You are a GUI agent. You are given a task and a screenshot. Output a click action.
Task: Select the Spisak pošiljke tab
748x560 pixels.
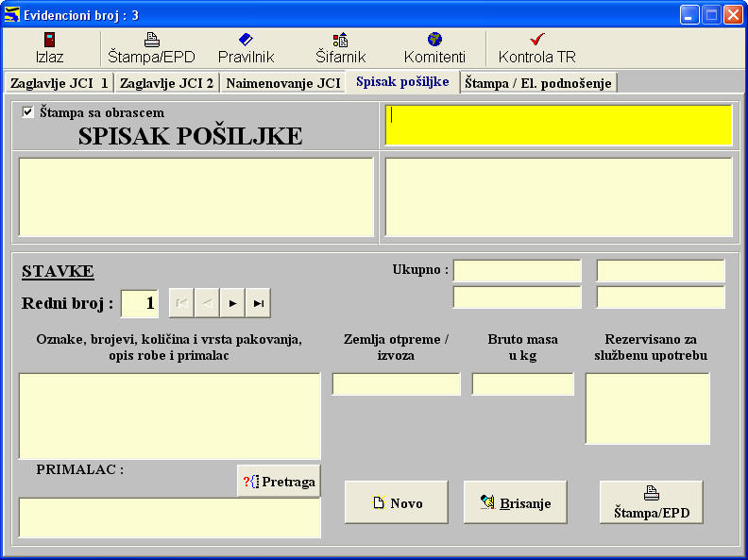pyautogui.click(x=402, y=81)
